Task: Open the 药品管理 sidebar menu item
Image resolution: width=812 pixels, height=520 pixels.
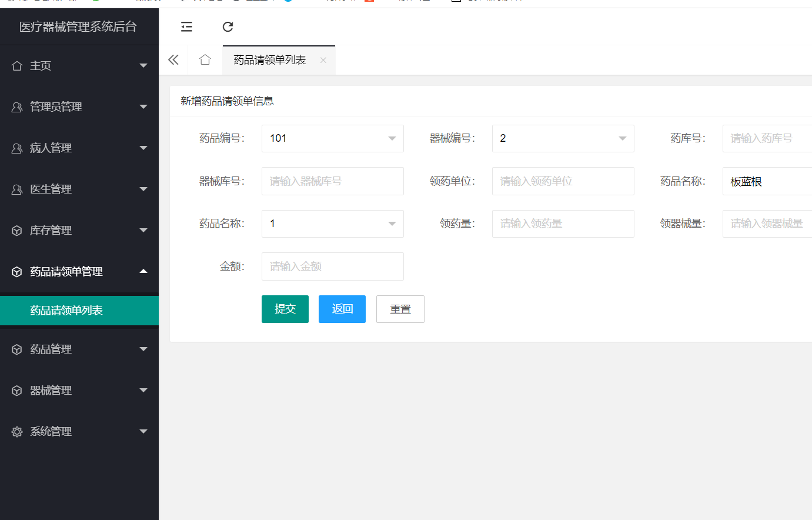Action: coord(79,349)
